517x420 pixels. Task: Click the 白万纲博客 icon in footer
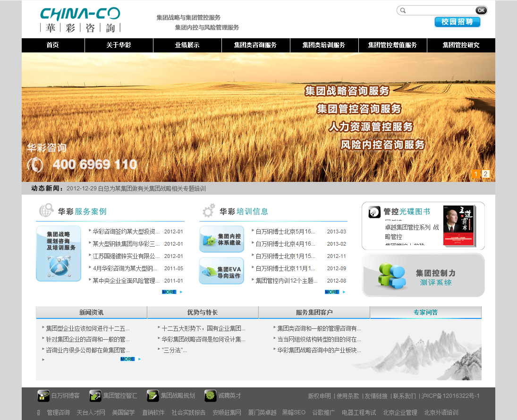point(43,395)
